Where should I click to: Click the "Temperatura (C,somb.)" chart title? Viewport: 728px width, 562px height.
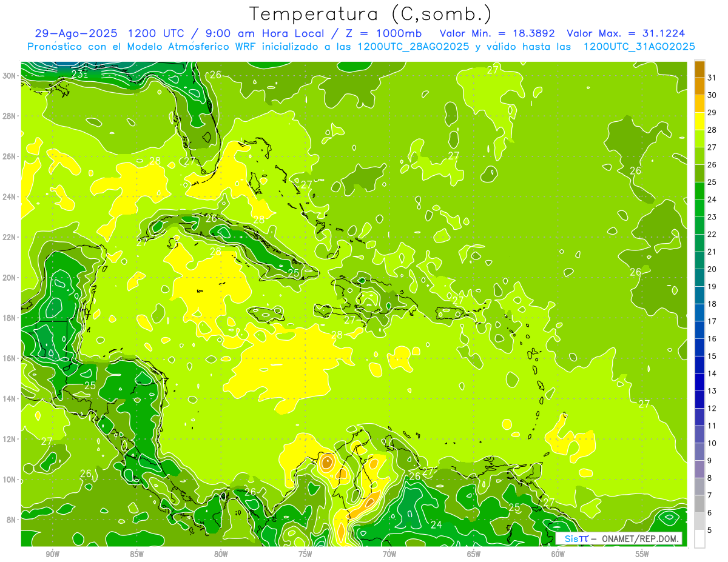(x=371, y=14)
